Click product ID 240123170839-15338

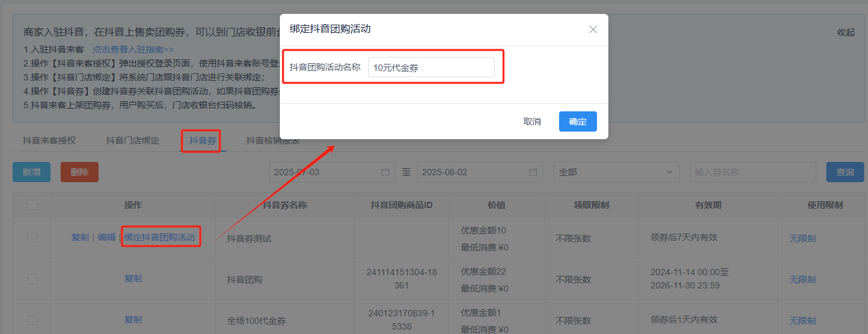tap(402, 320)
